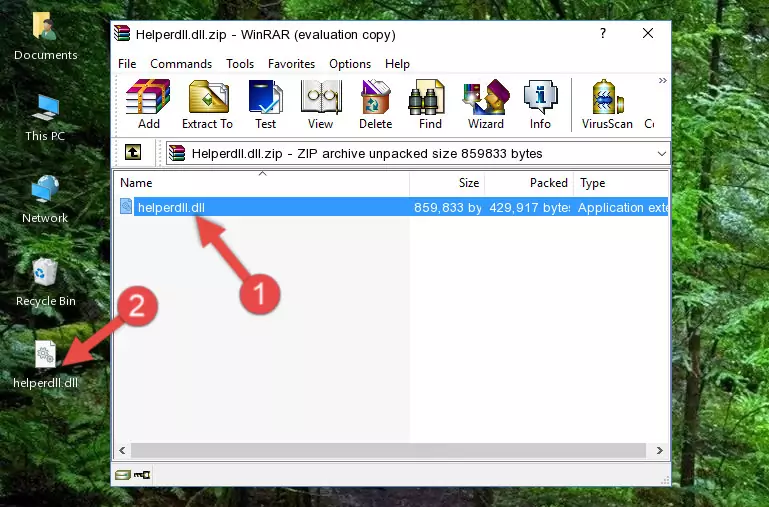Expand hidden toolbar buttons chevron
The width and height of the screenshot is (769, 507).
(x=663, y=80)
